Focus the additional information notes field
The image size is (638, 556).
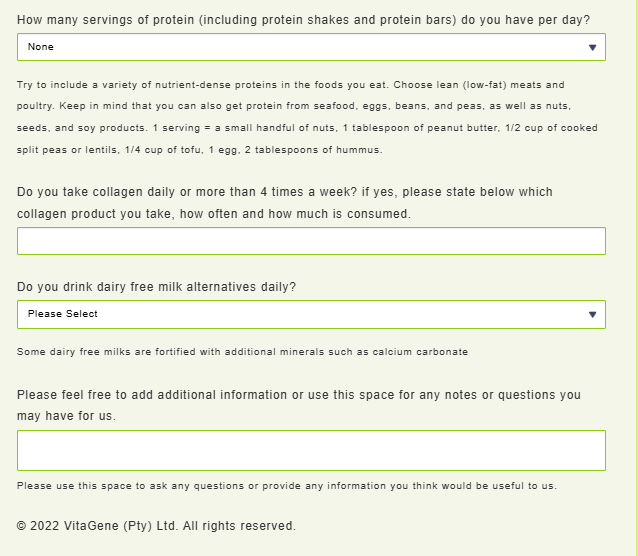click(x=311, y=450)
